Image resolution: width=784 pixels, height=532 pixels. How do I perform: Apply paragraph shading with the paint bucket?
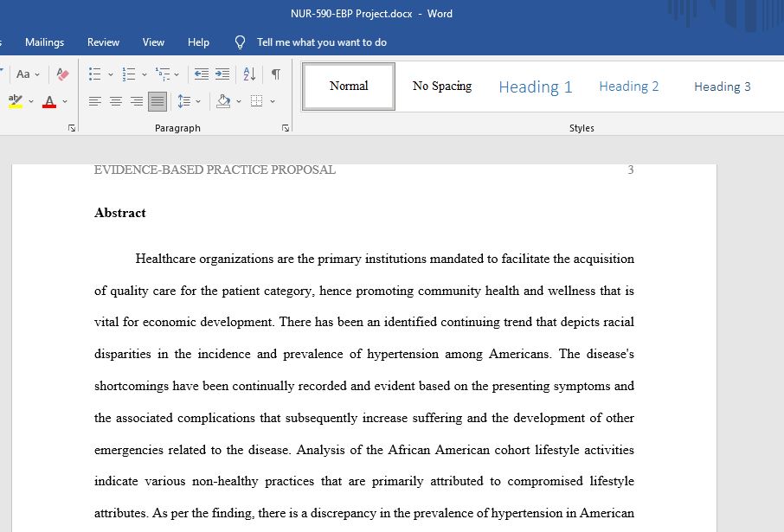[x=223, y=101]
